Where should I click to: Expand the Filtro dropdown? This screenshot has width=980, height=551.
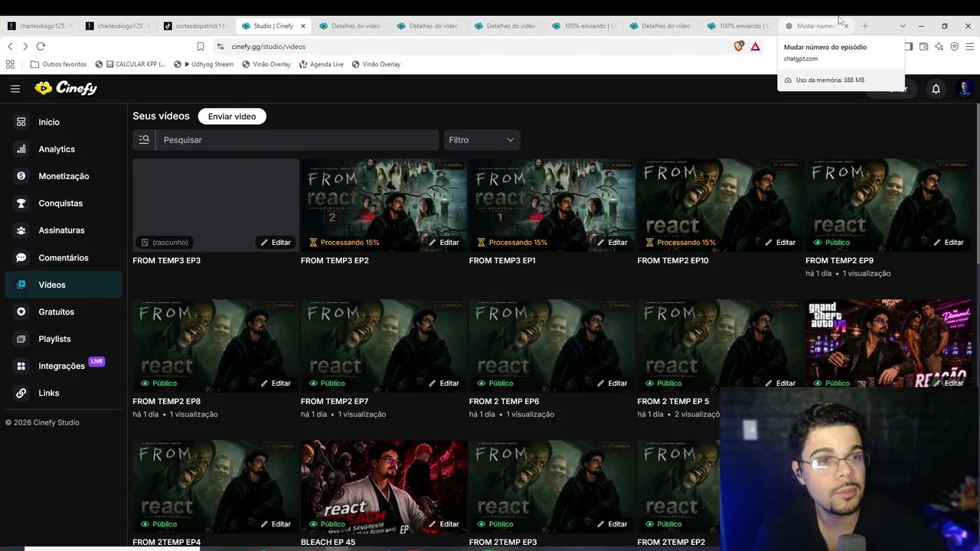pos(482,140)
